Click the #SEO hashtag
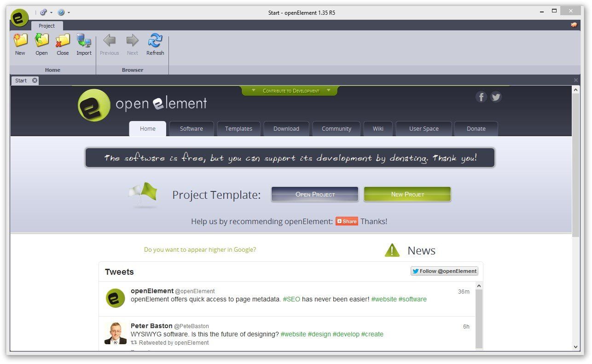592x364 pixels. (x=291, y=299)
